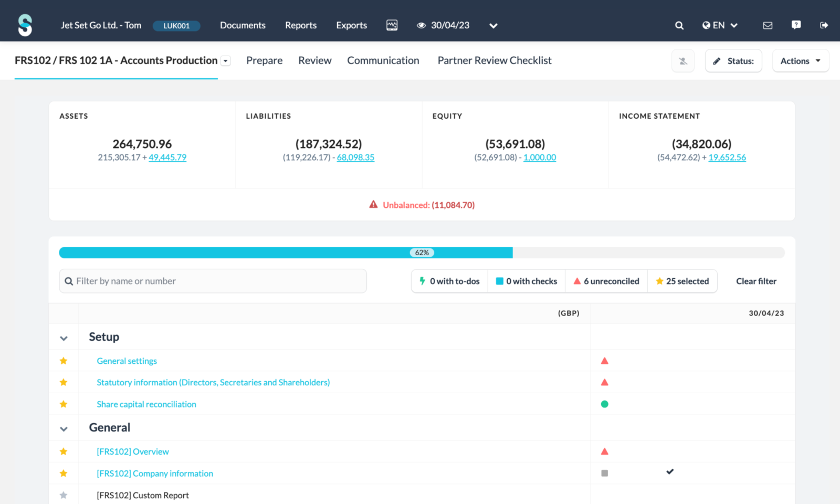Screen dimensions: 840x504
Task: Click the lightning icon on 0 with to-dos
Action: coord(422,281)
